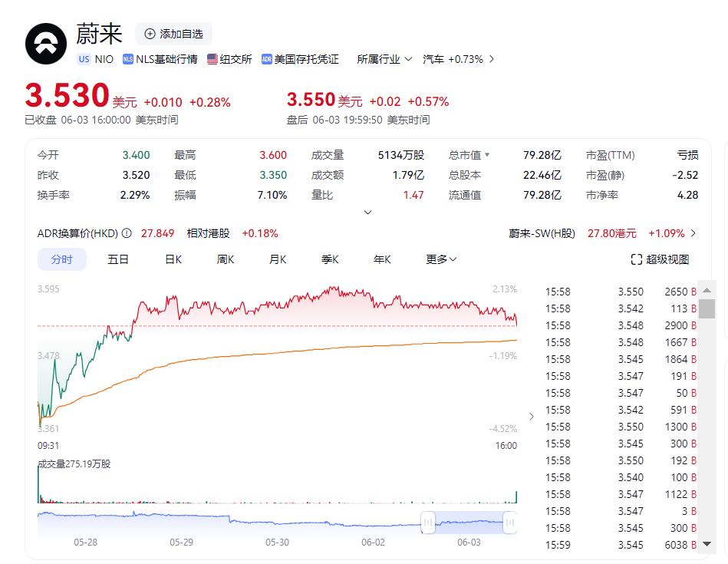This screenshot has width=728, height=564.
Task: Open the 更多 chart period dropdown
Action: 441,259
